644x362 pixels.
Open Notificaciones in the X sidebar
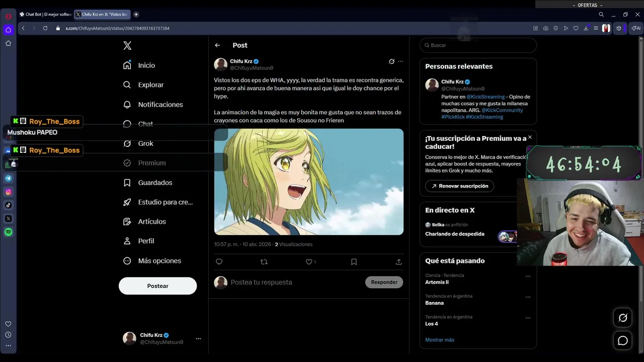(153, 105)
